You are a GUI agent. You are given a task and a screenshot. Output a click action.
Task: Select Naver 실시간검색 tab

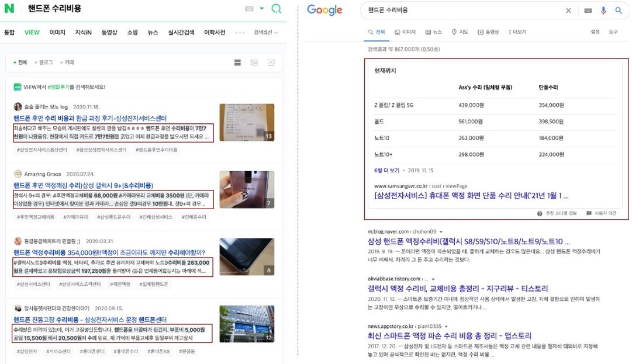(181, 32)
